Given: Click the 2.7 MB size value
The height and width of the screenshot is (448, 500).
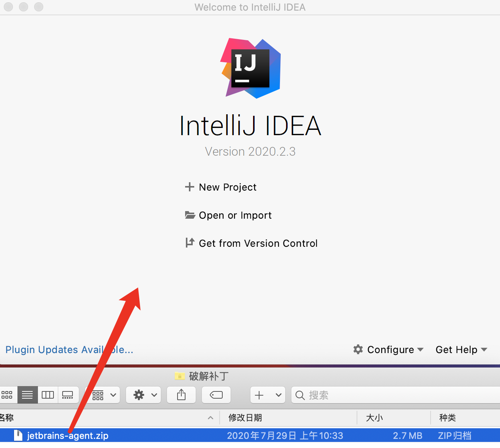Looking at the screenshot, I should [x=407, y=435].
